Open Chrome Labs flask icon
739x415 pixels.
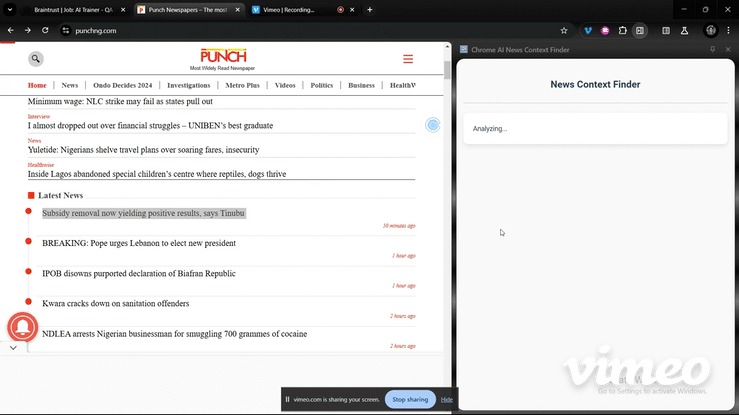click(x=684, y=31)
